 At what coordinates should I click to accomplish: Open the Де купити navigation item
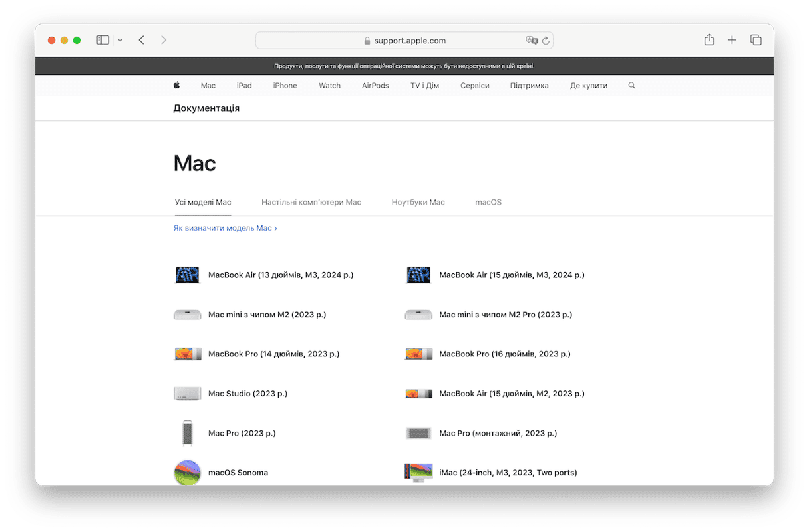pyautogui.click(x=588, y=86)
